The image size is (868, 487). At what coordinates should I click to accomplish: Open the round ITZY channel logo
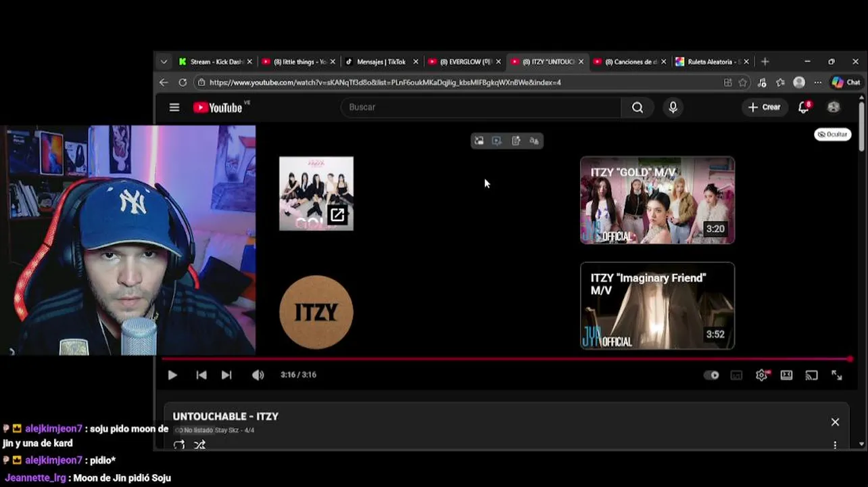316,312
